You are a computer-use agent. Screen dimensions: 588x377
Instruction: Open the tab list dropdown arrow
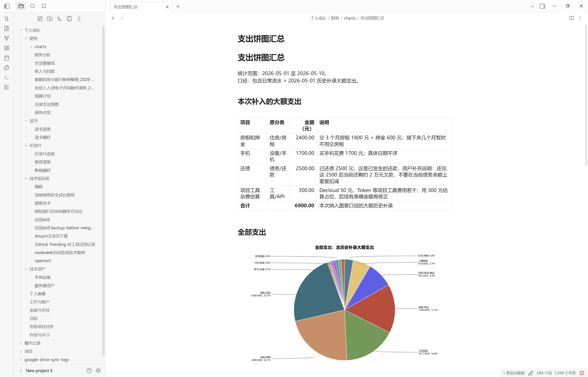[532, 6]
